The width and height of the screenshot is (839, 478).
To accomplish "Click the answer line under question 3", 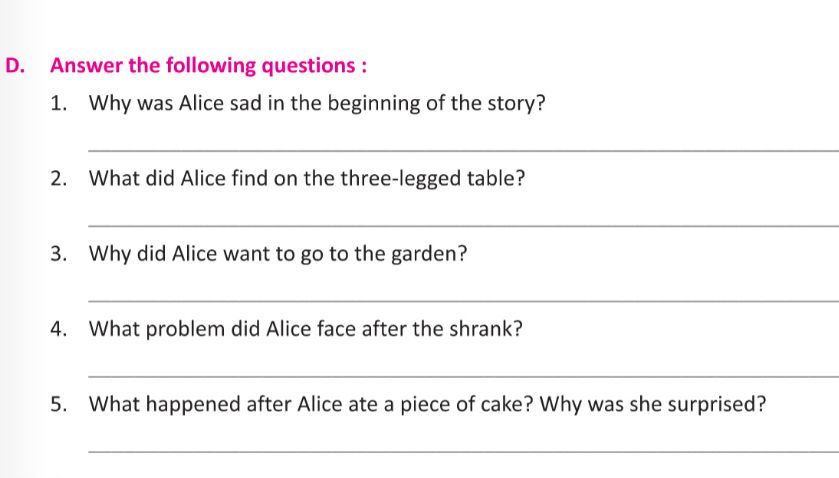I will 462,300.
